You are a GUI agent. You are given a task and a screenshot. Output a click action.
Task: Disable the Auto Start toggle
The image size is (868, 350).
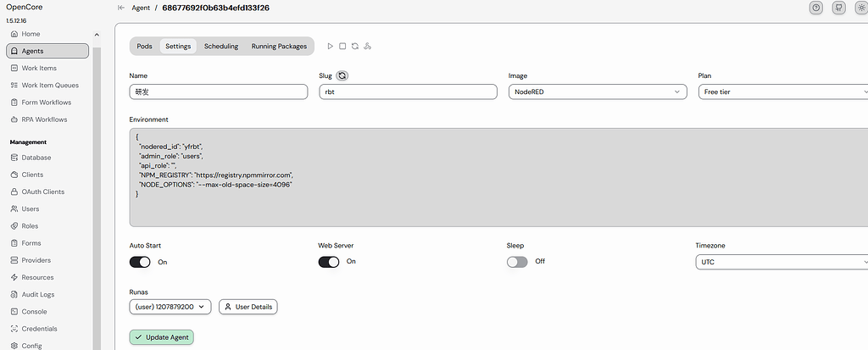(x=140, y=262)
